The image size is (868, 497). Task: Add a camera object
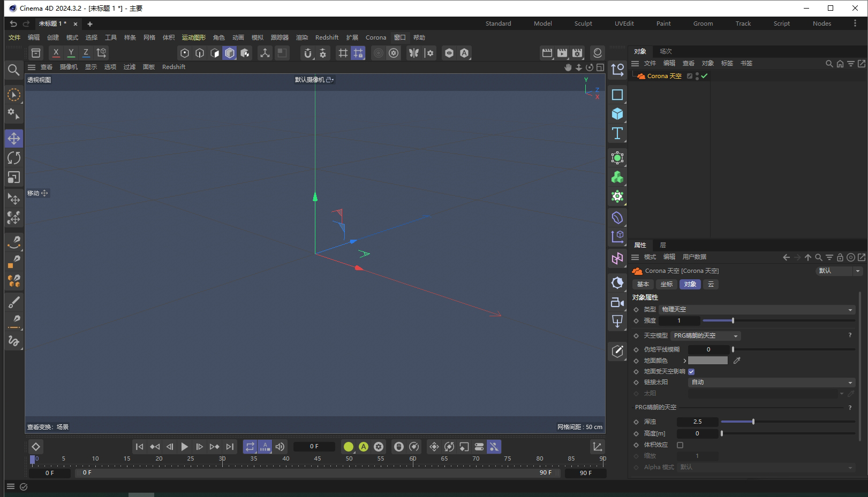(x=617, y=302)
